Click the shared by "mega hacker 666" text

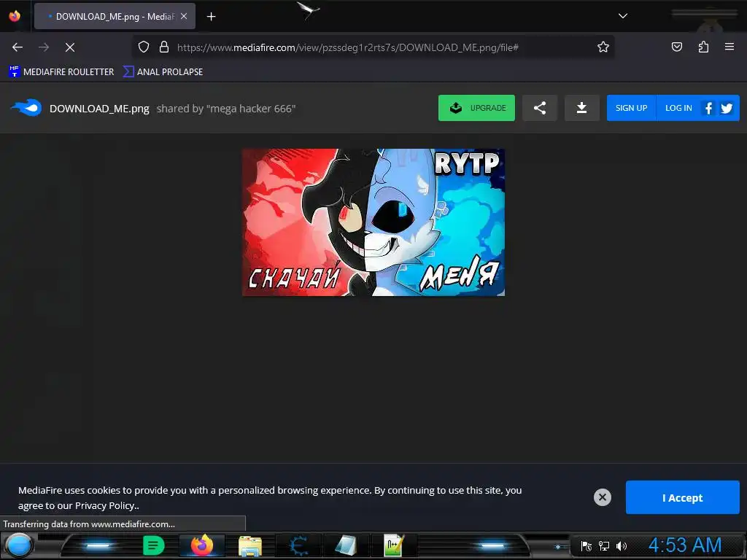[x=226, y=109]
